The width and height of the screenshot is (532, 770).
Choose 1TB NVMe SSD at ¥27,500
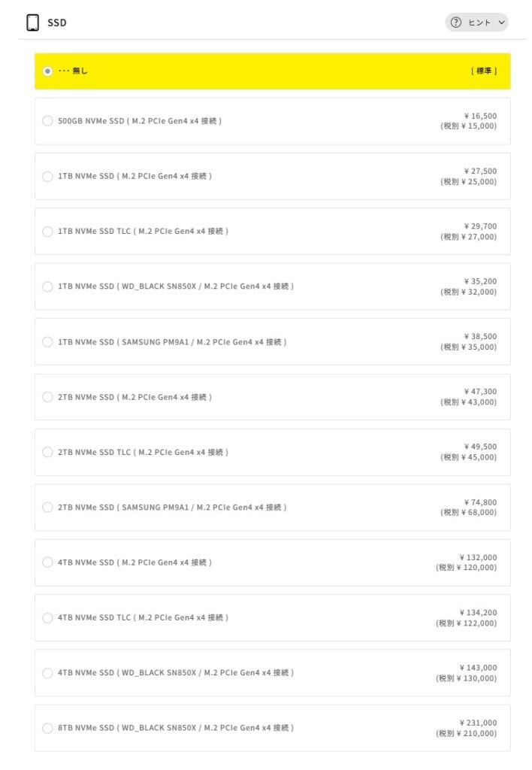tap(48, 177)
